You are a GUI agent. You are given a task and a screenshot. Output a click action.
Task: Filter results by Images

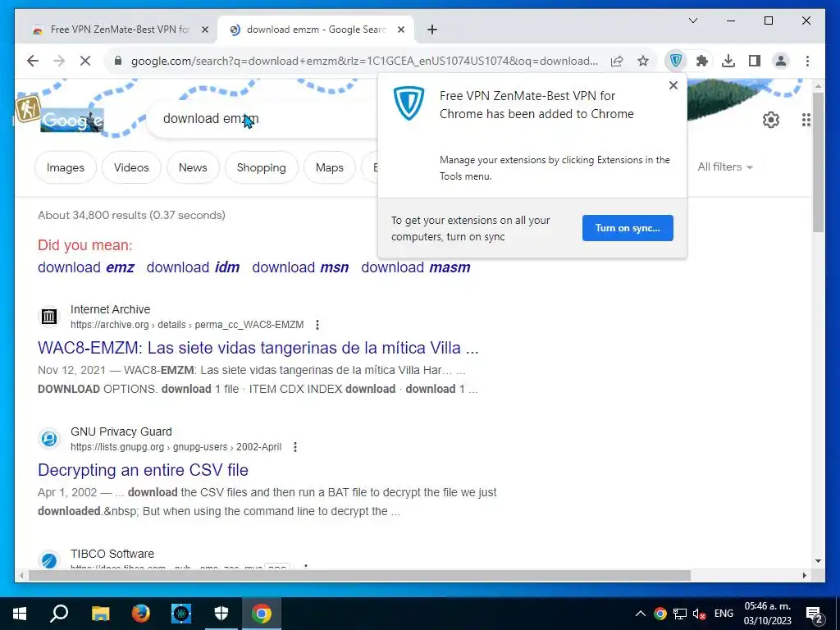tap(66, 167)
